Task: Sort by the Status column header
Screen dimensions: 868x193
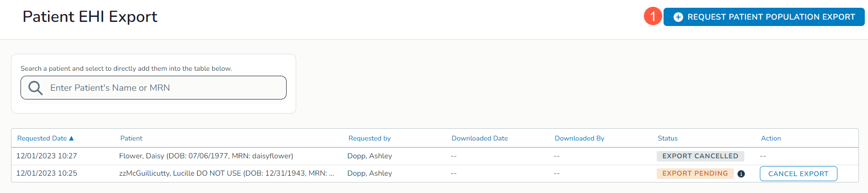Action: pyautogui.click(x=667, y=138)
